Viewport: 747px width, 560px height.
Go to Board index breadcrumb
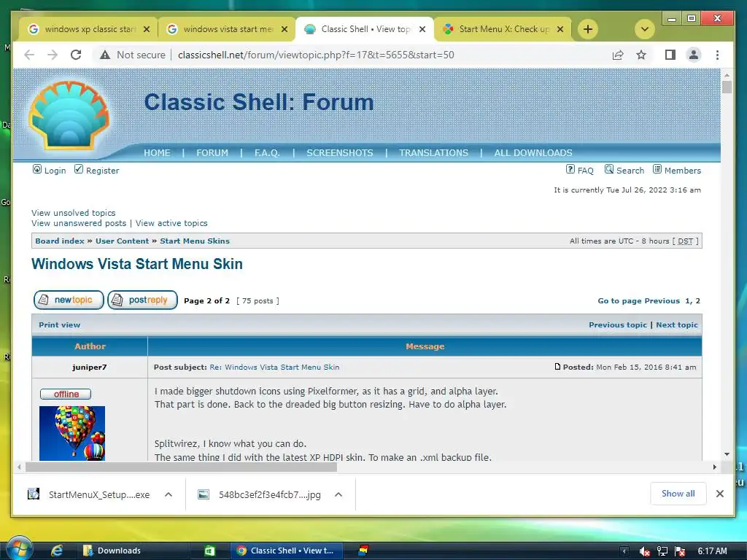[x=60, y=241]
